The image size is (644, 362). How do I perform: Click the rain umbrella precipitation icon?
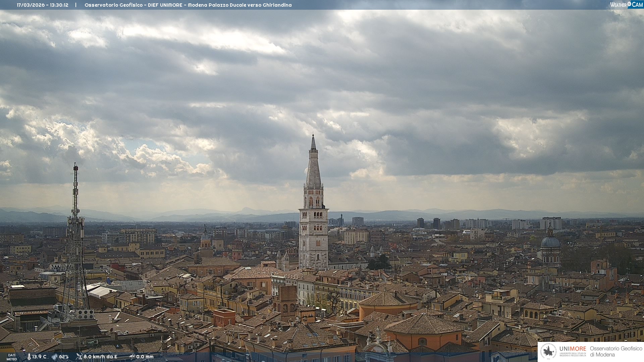coord(132,357)
